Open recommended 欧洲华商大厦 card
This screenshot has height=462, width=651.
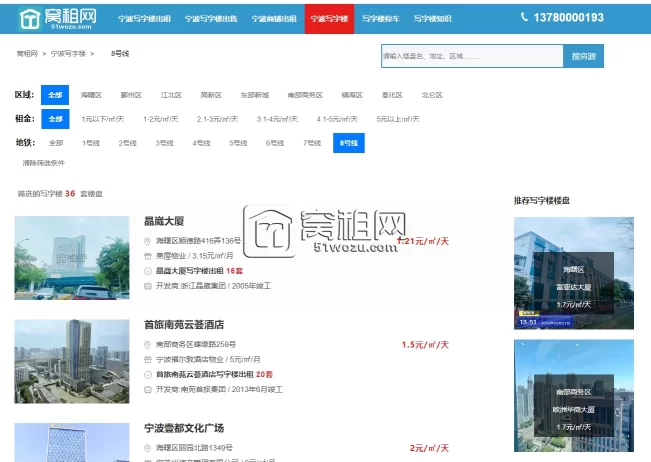[x=574, y=396]
